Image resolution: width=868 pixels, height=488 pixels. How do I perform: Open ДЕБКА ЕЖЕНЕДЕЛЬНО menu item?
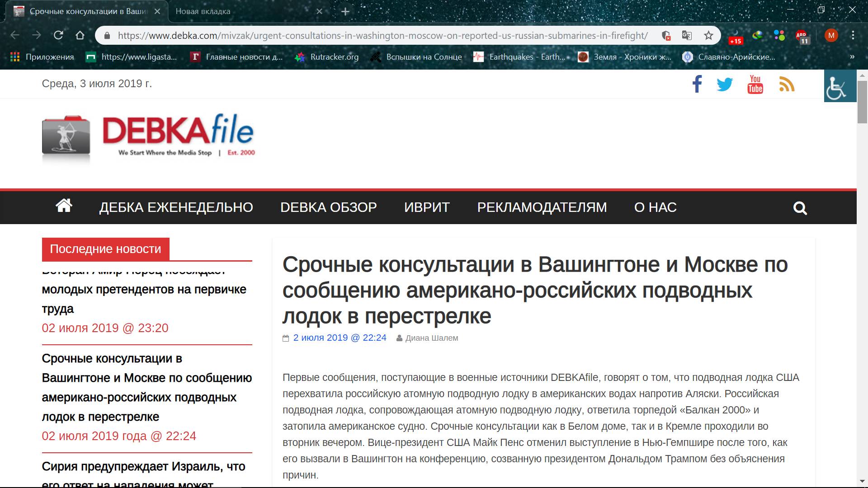pyautogui.click(x=176, y=207)
